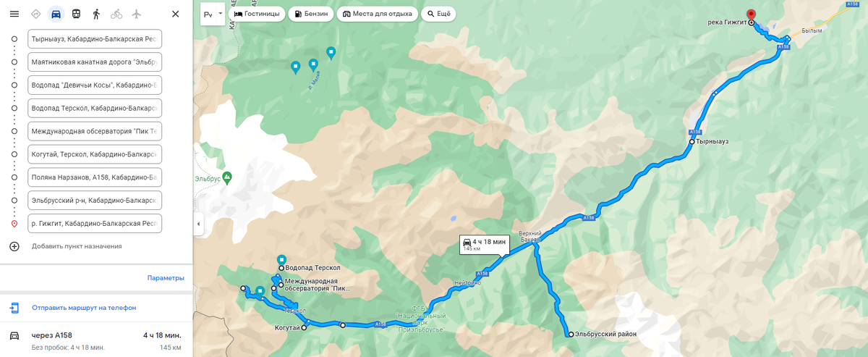This screenshot has width=868, height=357.
Task: Show Места для отдыха on map
Action: click(378, 14)
